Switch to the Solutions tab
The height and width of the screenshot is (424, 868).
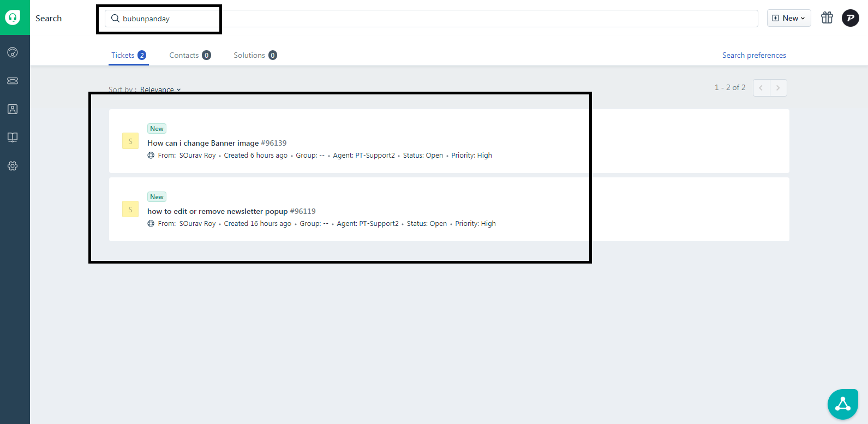click(255, 55)
